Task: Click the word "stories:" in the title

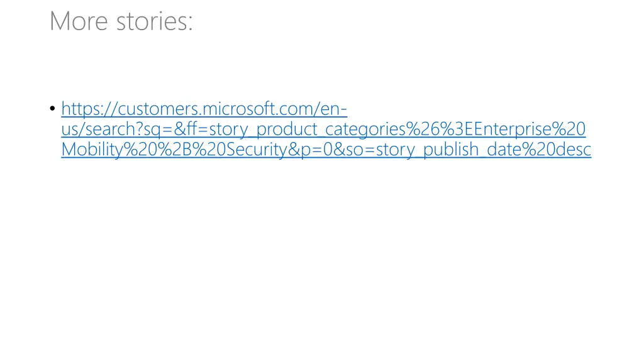Action: [x=155, y=21]
